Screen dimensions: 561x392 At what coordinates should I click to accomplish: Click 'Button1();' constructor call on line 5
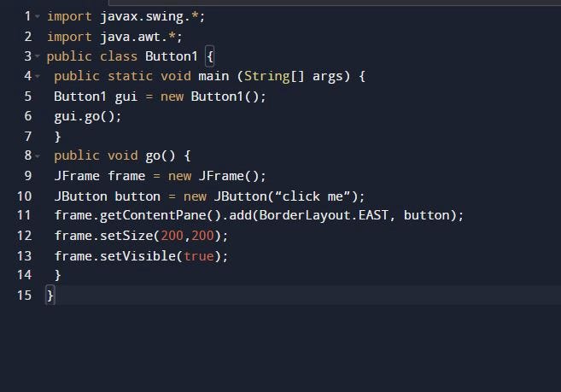pos(228,97)
